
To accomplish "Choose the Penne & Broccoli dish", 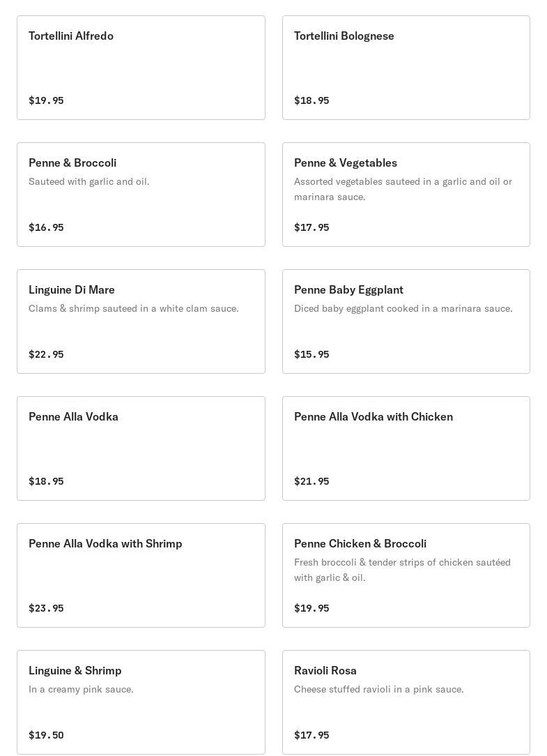I will tap(141, 195).
